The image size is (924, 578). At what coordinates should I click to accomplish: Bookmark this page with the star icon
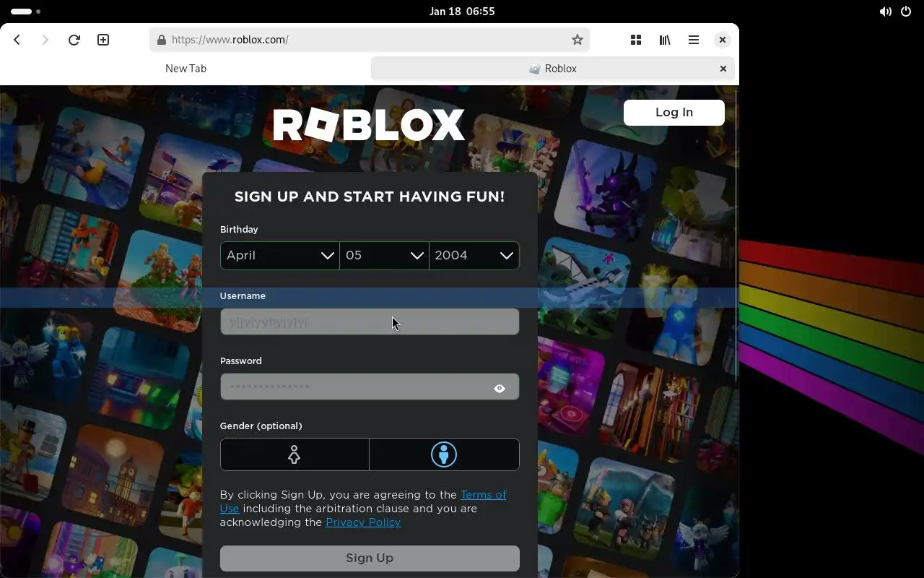tap(577, 40)
